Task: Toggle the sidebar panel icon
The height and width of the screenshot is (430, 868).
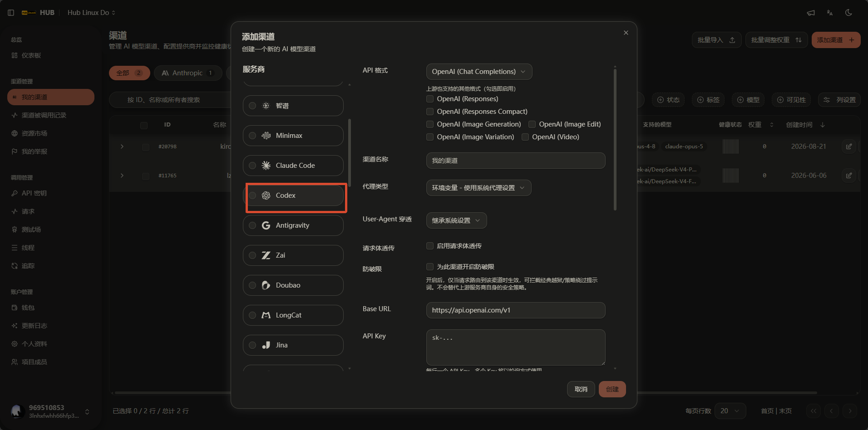Action: click(11, 13)
